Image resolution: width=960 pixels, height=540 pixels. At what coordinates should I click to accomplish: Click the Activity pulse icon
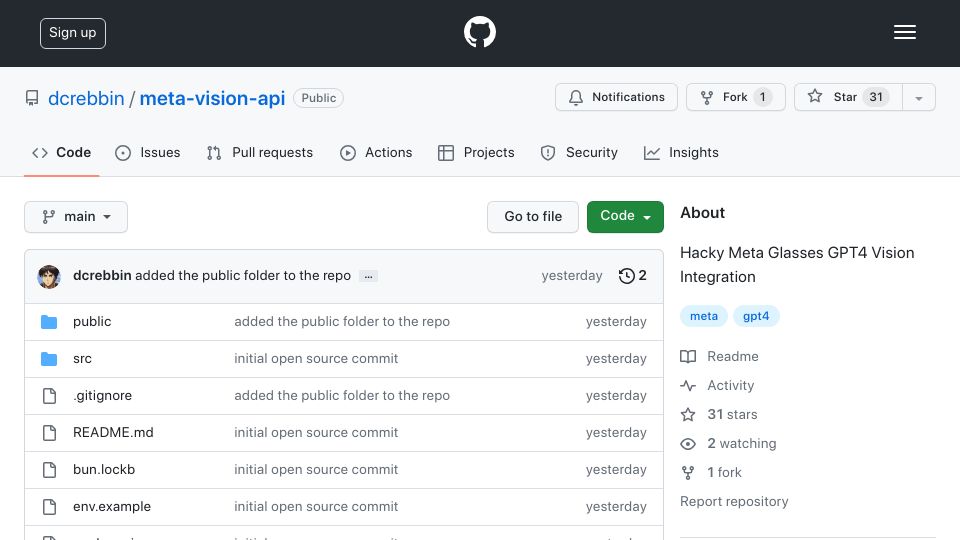[x=688, y=386]
